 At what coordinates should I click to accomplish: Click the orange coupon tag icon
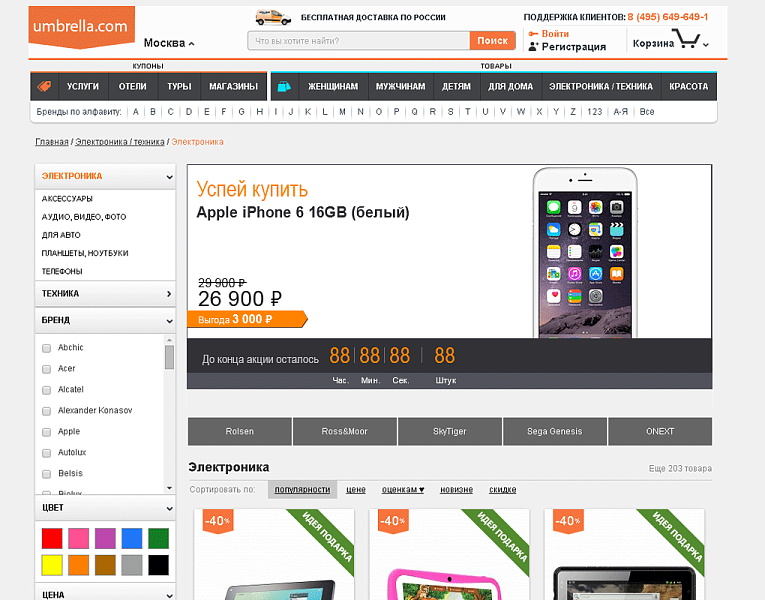coord(44,86)
